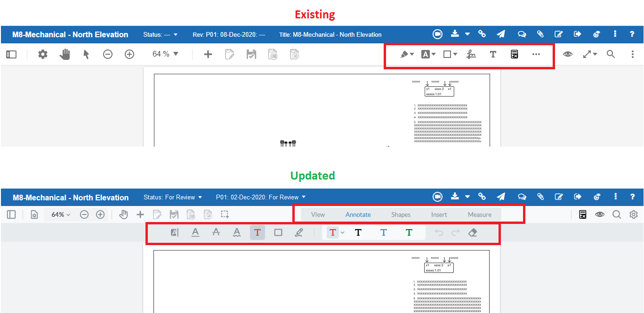This screenshot has width=644, height=313.
Task: Open the settings gear in Existing toolbar
Action: [43, 54]
